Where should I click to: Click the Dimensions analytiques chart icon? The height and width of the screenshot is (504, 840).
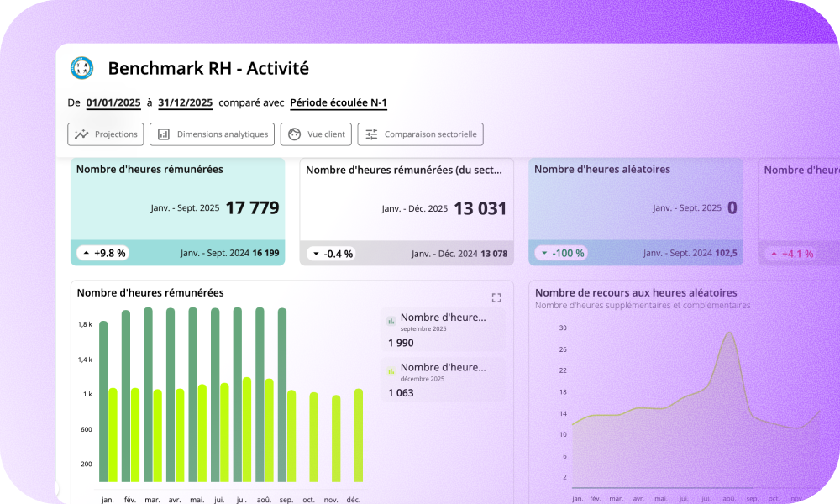(x=164, y=134)
